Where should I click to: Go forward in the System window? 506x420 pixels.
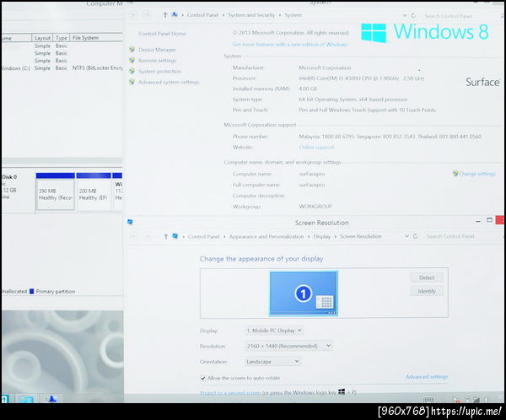click(147, 15)
